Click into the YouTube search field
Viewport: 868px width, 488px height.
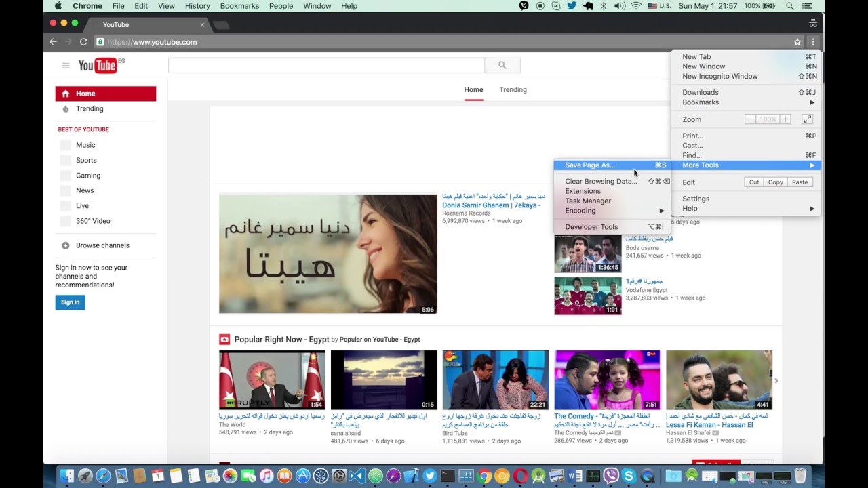pos(326,65)
